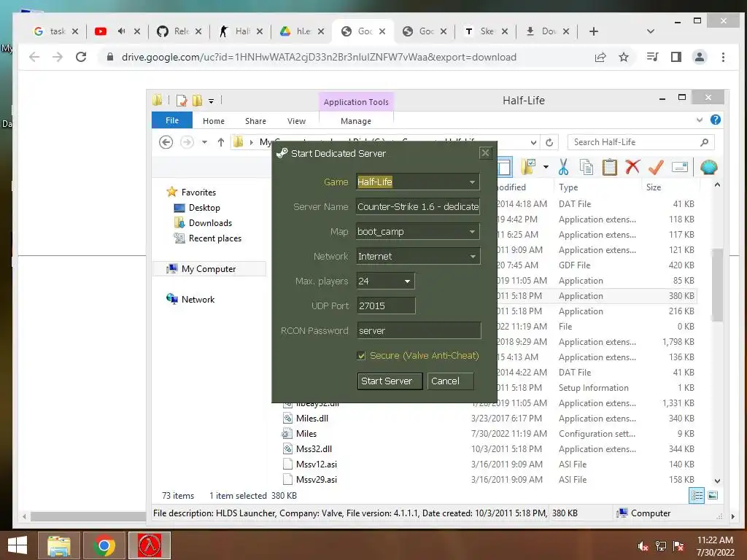Image resolution: width=747 pixels, height=560 pixels.
Task: Open the Home ribbon tab
Action: point(214,121)
